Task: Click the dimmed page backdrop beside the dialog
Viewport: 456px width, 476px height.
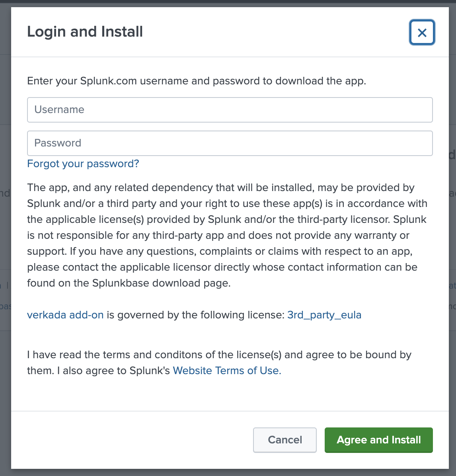Action: coord(5,239)
